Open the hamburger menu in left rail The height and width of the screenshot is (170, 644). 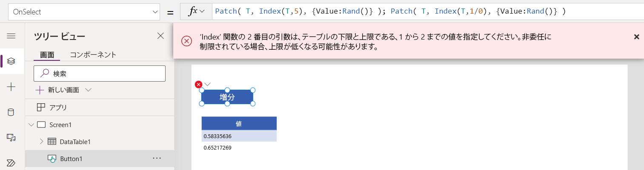(11, 36)
